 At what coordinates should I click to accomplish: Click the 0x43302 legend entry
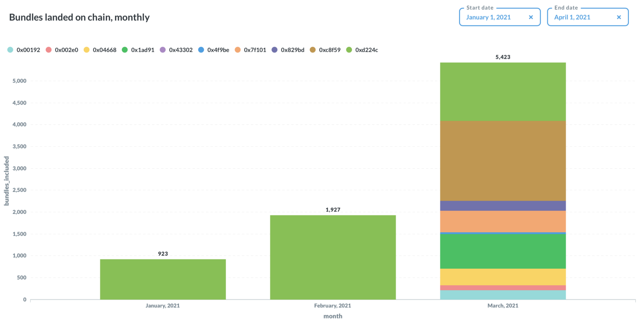[177, 50]
